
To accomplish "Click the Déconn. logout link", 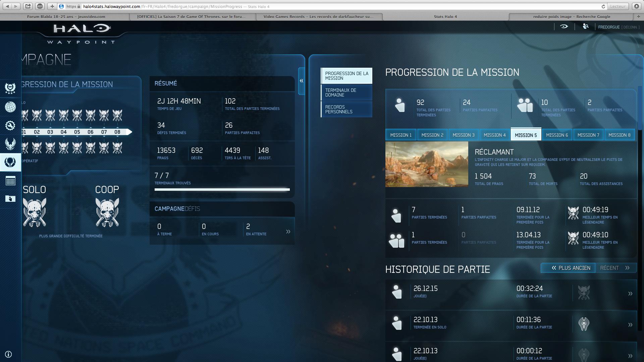I will (x=631, y=27).
